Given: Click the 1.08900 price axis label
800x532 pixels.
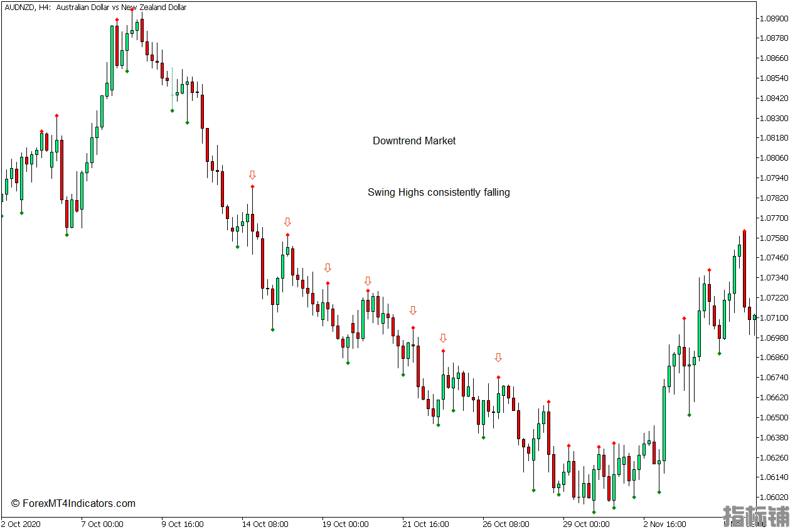Looking at the screenshot, I should tap(774, 18).
